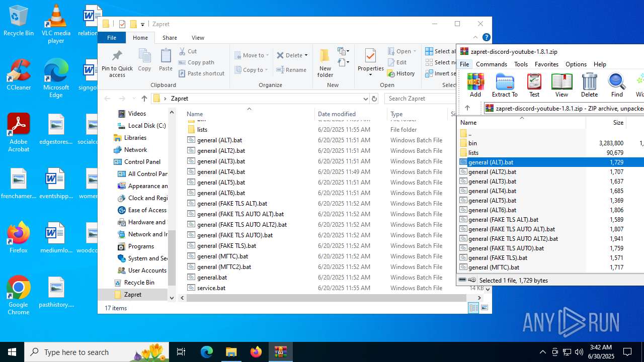Click Paste shortcut option
Screen dimensions: 644x362
click(201, 73)
